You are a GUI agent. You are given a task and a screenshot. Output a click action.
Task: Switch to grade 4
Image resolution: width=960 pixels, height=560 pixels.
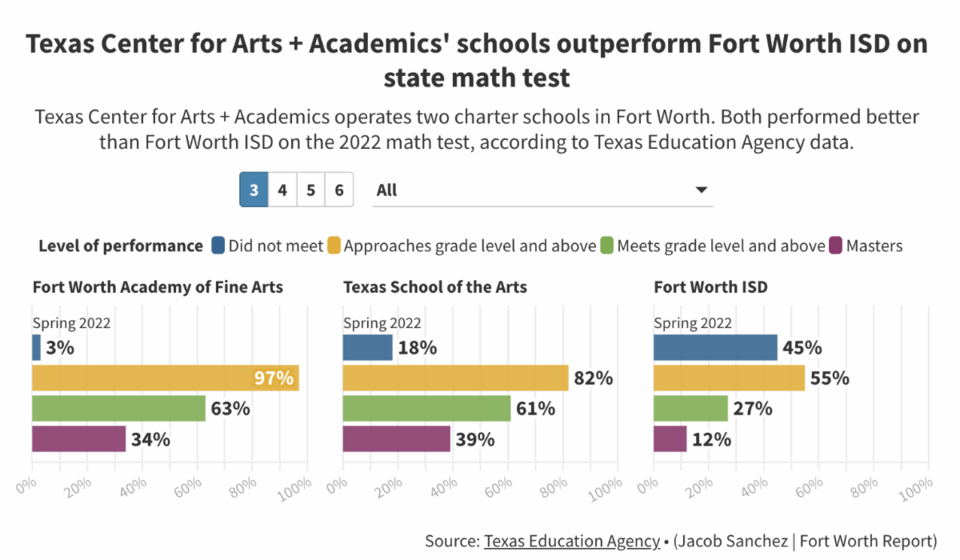click(x=282, y=190)
